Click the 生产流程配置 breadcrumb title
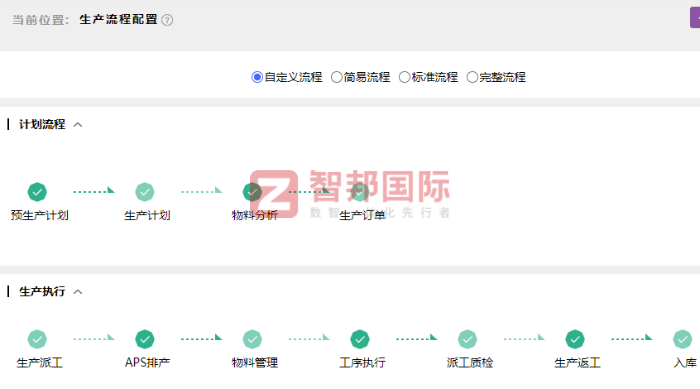700x389 pixels. point(118,20)
